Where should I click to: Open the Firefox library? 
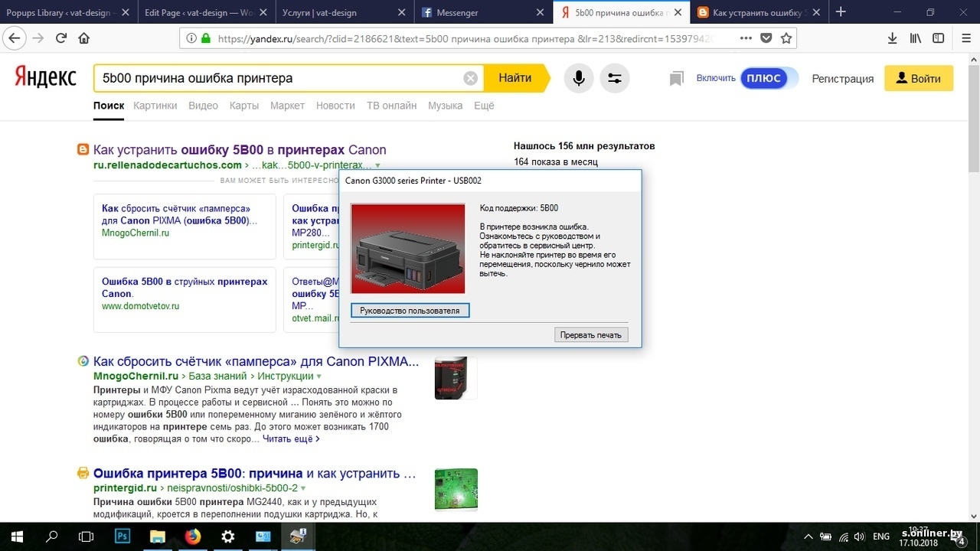(915, 38)
